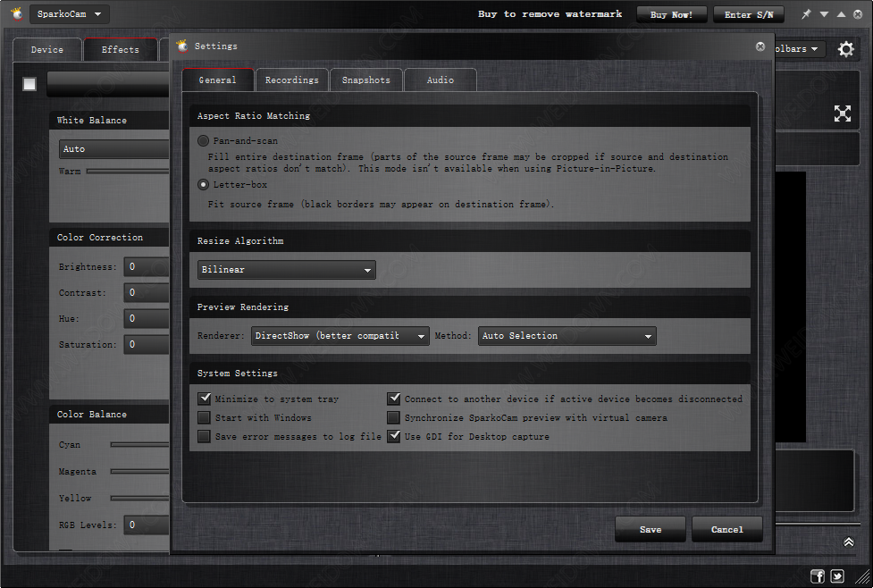
Task: Switch to the Recordings tab
Action: coord(291,80)
